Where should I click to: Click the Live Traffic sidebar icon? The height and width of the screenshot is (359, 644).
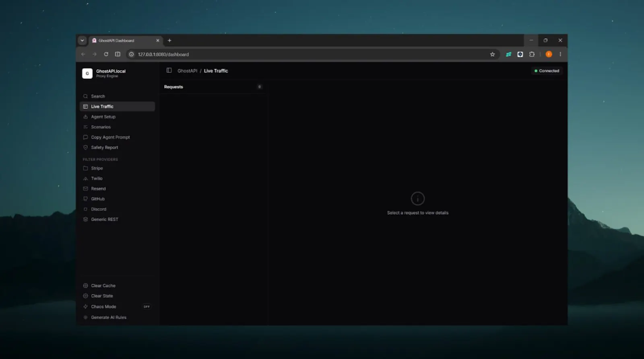[85, 107]
